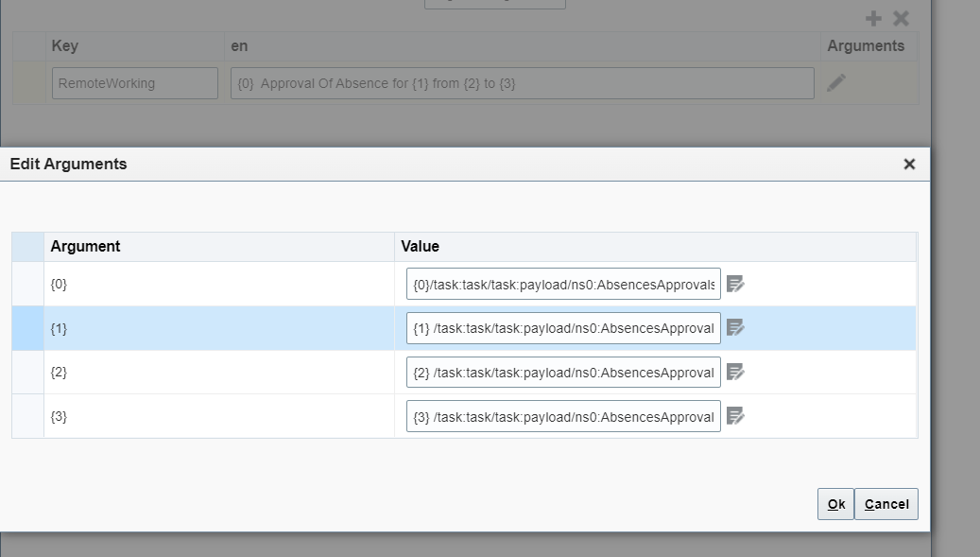The width and height of the screenshot is (980, 557).
Task: Open expression builder for argument {3}
Action: [736, 416]
